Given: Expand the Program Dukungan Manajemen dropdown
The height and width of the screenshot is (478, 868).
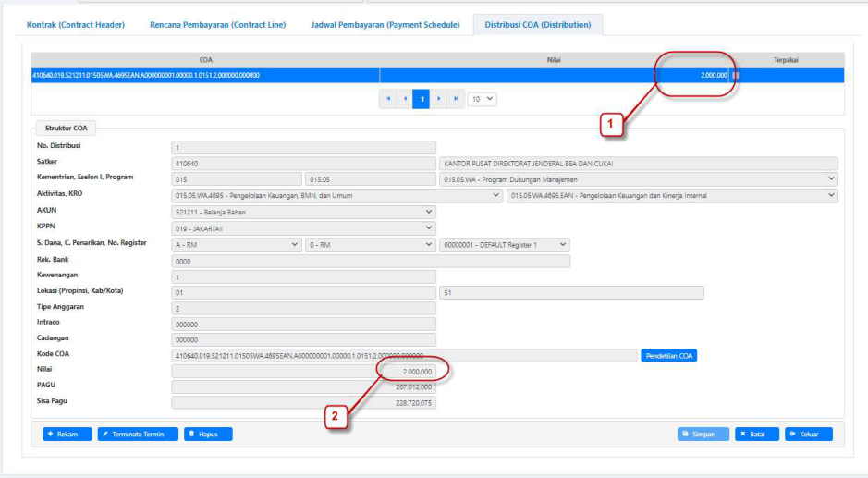Looking at the screenshot, I should (639, 179).
